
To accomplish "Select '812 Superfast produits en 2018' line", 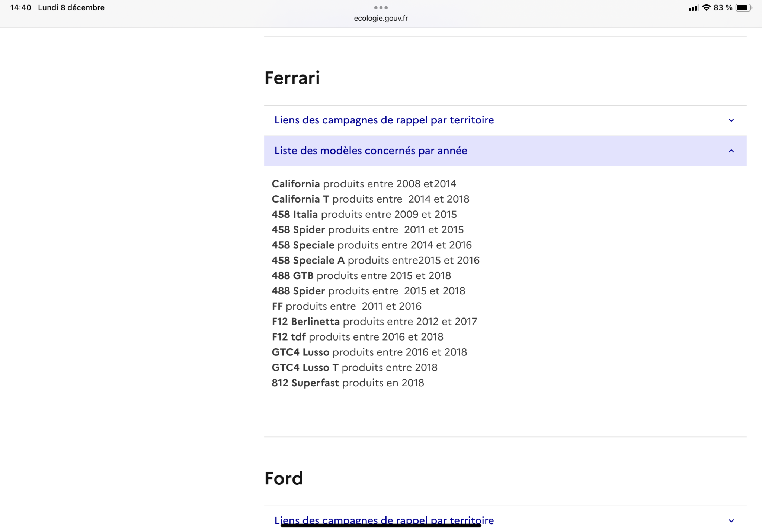I will 348,383.
